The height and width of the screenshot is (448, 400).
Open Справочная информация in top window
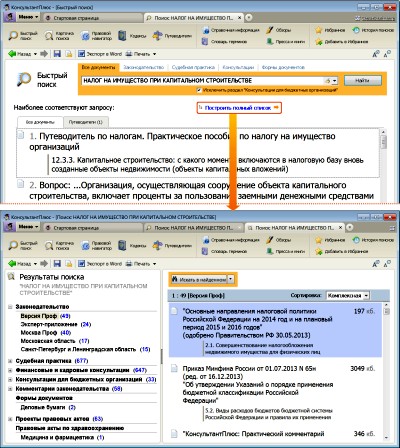tap(230, 30)
